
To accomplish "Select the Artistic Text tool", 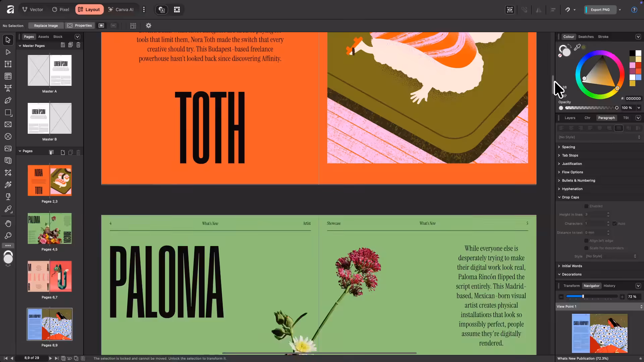I will click(x=8, y=88).
